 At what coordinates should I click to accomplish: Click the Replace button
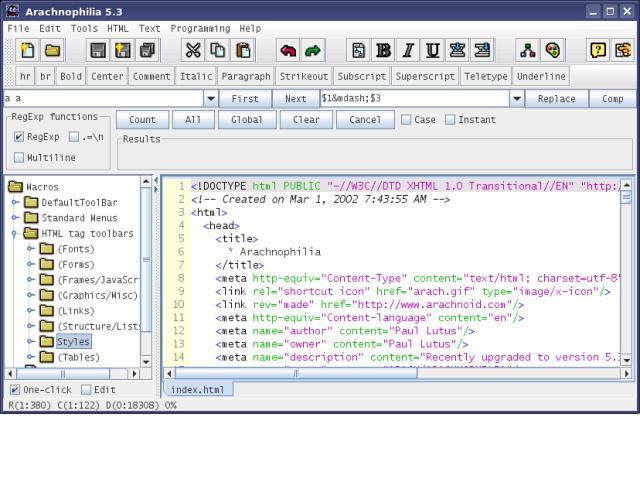coord(557,99)
